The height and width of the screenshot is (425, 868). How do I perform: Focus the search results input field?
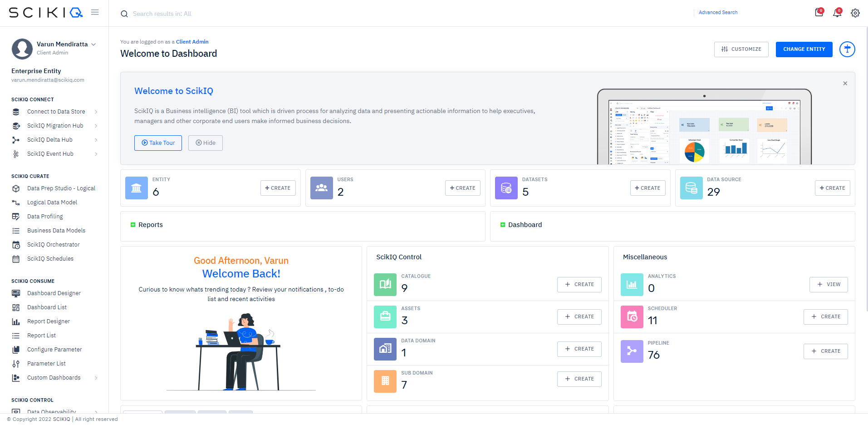pyautogui.click(x=404, y=14)
